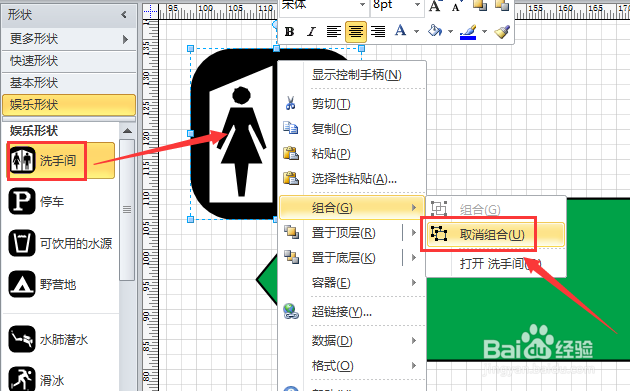Click the stencil list scrollbar thumb

click(x=127, y=209)
